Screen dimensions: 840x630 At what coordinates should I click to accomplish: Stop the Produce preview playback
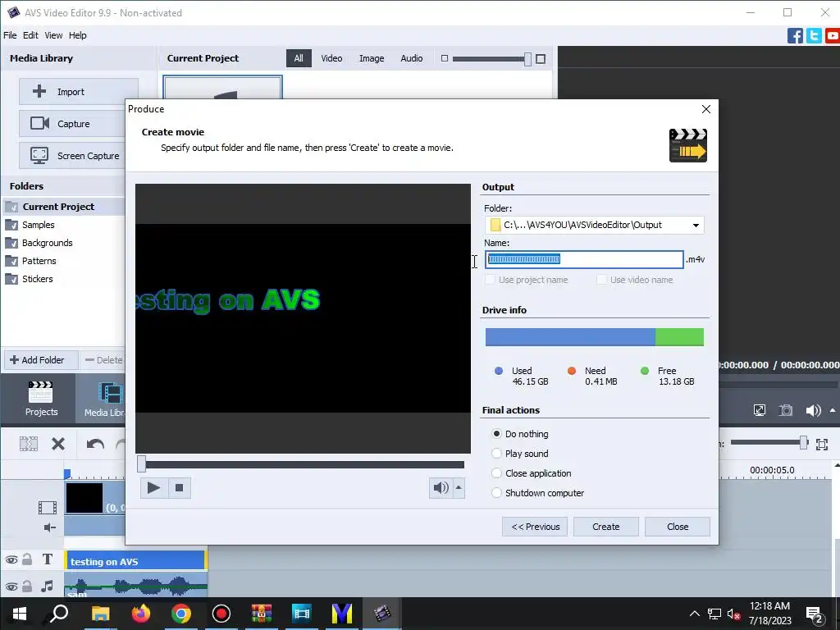(180, 488)
